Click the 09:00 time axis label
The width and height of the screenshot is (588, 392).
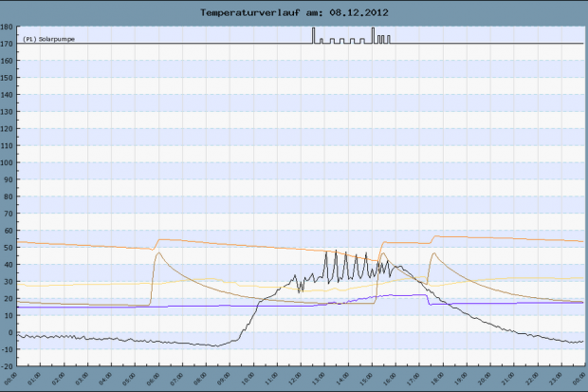pyautogui.click(x=224, y=379)
